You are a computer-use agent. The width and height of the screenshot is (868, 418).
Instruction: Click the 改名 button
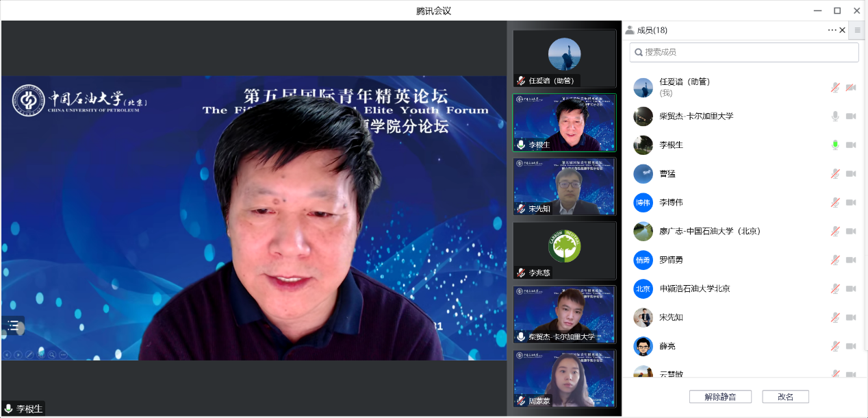pos(785,397)
